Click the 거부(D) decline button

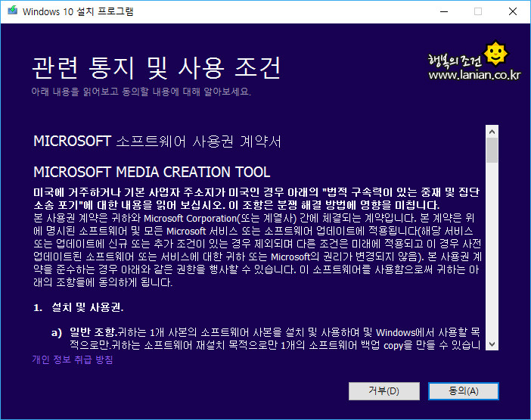click(x=384, y=391)
